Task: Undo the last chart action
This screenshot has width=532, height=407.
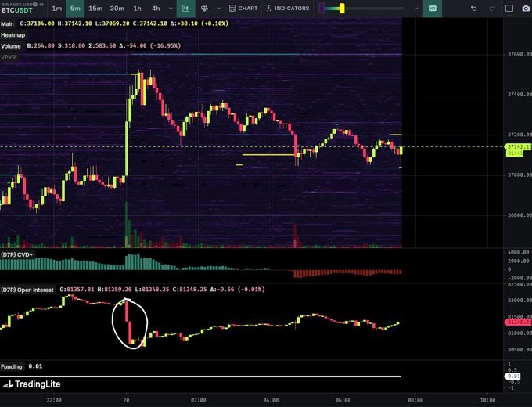Action: 473,9
